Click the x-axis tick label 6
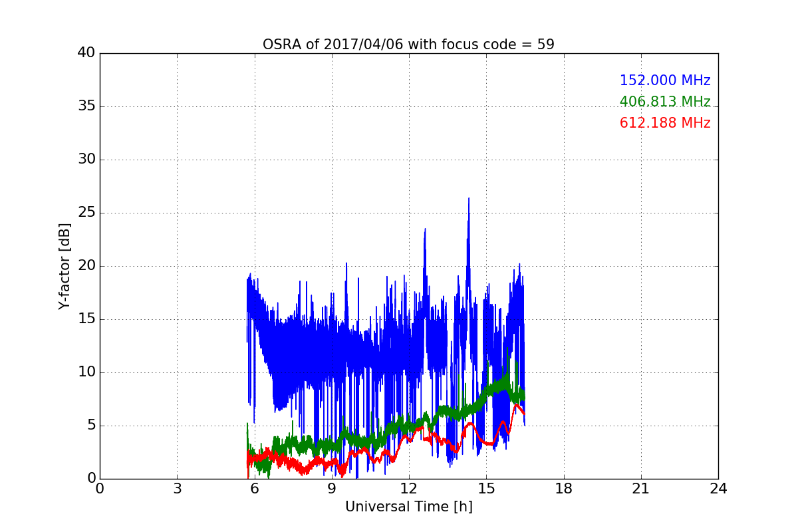This screenshot has width=798, height=532. (x=254, y=489)
